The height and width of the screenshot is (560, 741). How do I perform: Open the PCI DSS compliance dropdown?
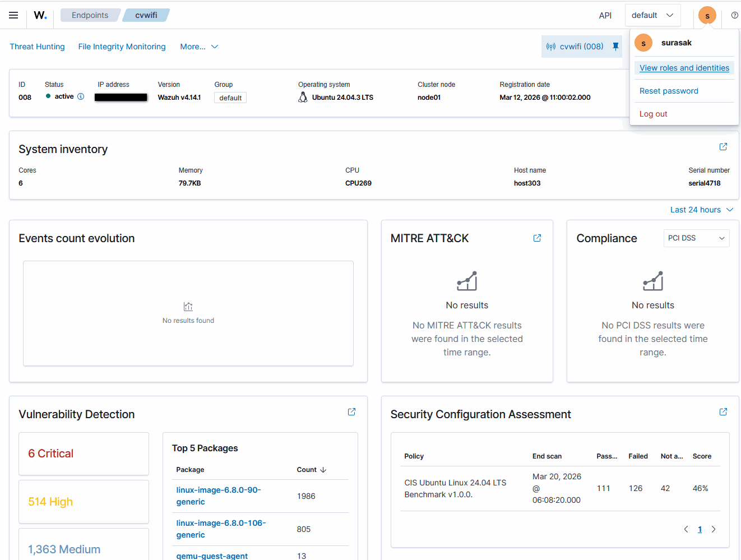click(696, 238)
